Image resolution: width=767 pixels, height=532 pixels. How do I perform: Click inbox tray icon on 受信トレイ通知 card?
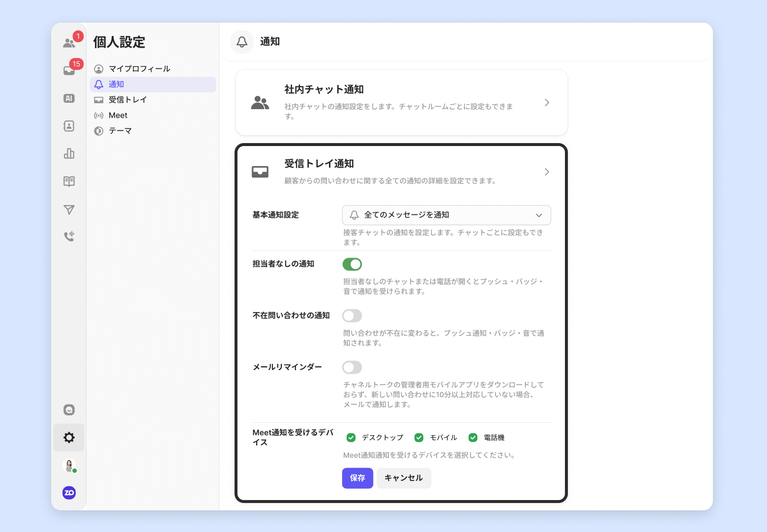260,172
